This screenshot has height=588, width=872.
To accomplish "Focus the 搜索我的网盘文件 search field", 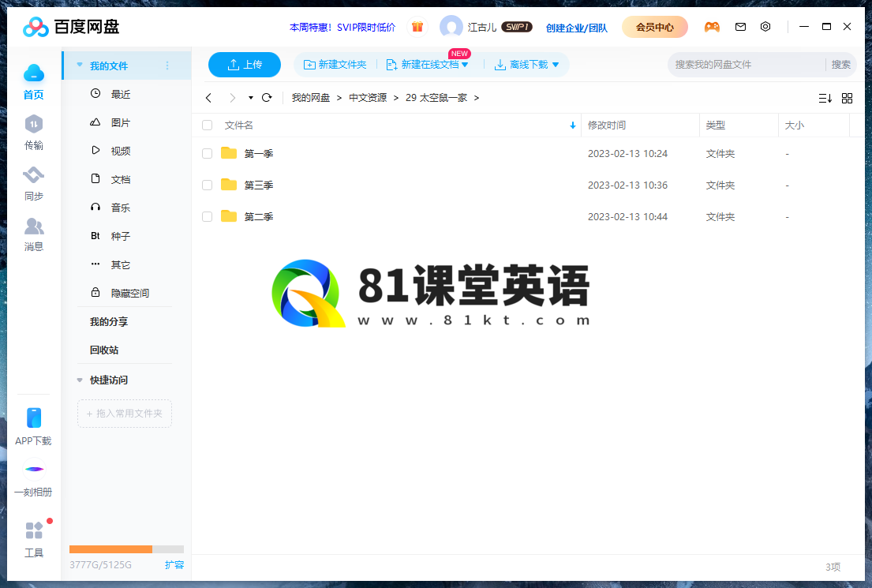I will pos(745,65).
